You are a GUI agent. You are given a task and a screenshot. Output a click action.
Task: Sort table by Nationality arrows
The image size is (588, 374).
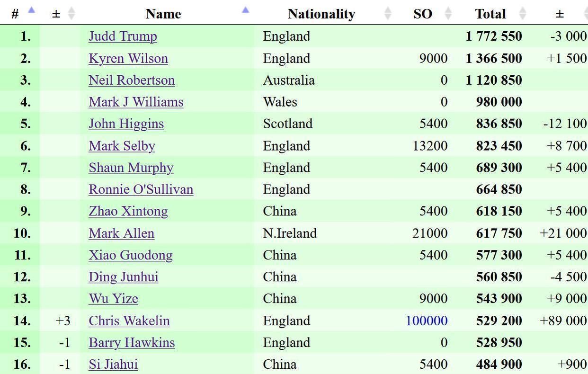[388, 14]
